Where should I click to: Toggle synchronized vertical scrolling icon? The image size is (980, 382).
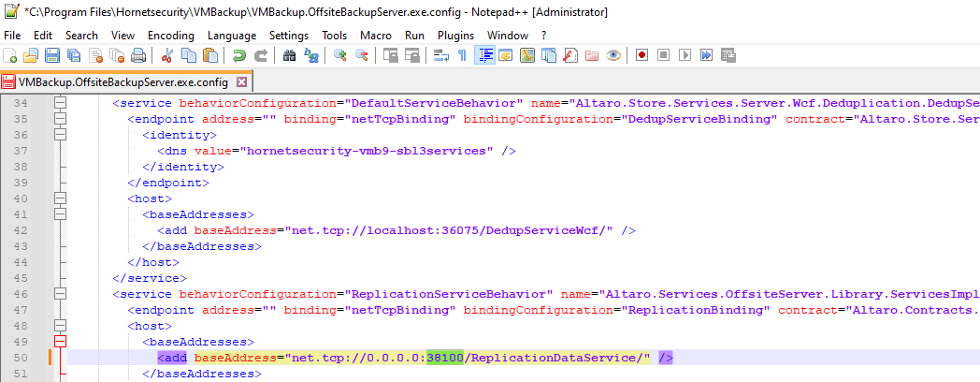pyautogui.click(x=391, y=56)
